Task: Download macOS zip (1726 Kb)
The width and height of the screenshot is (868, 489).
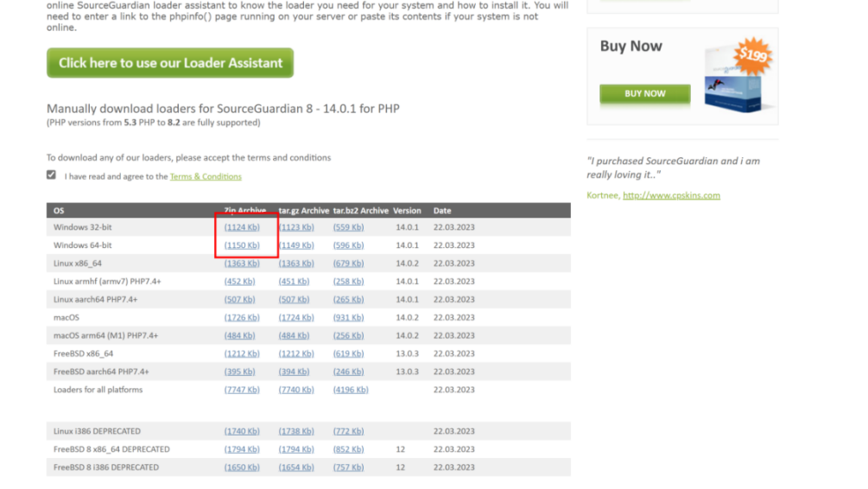Action: tap(242, 318)
